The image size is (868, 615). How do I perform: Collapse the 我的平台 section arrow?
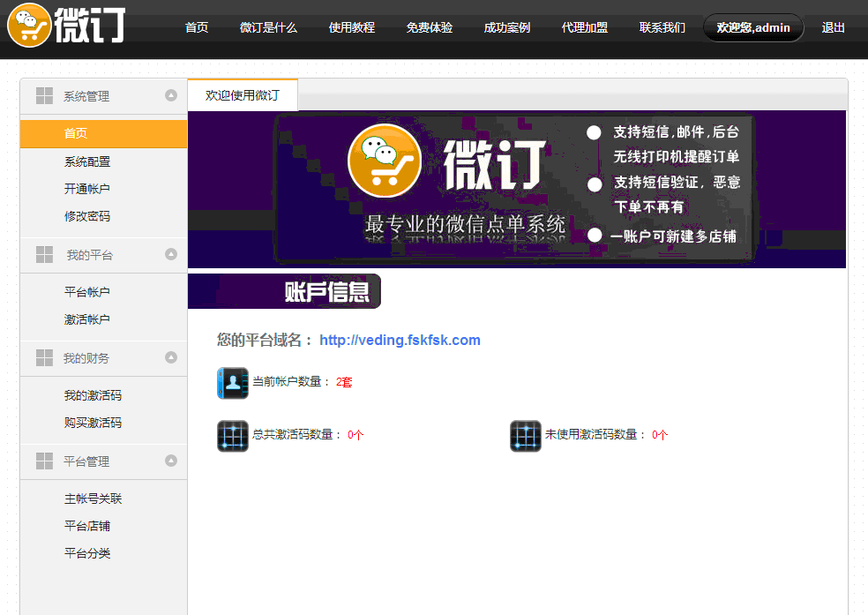click(x=171, y=254)
